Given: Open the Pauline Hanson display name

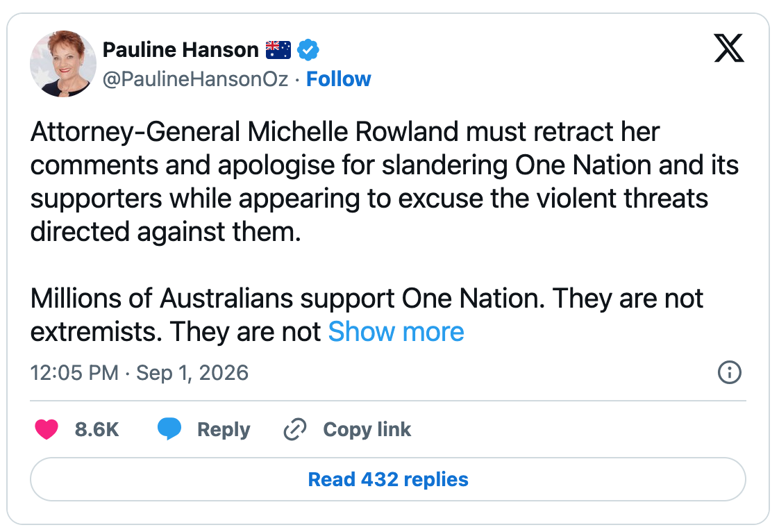Looking at the screenshot, I should [181, 50].
